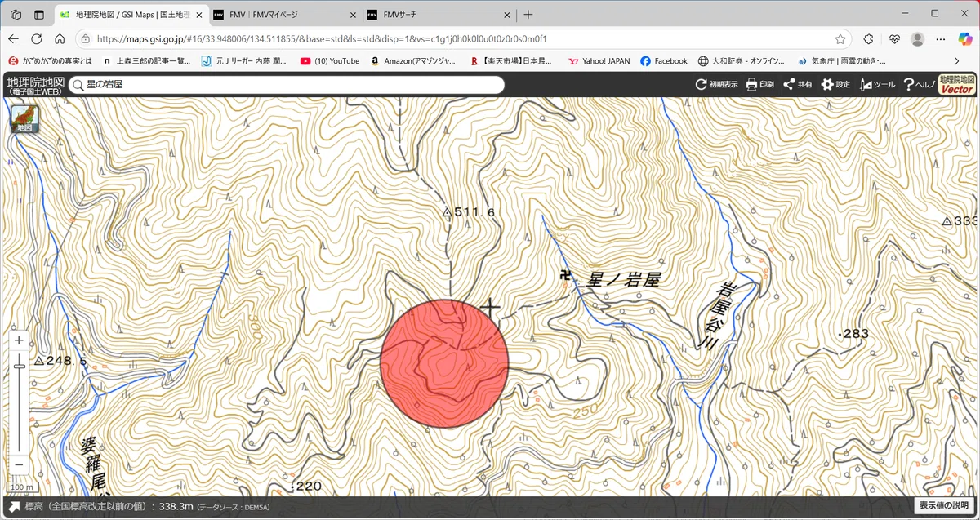Click the 表示値の説明 button
The image size is (980, 520).
(x=944, y=506)
